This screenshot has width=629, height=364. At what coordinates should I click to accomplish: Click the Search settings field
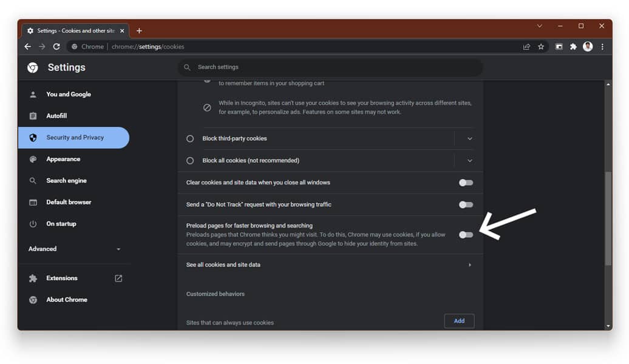(x=330, y=67)
